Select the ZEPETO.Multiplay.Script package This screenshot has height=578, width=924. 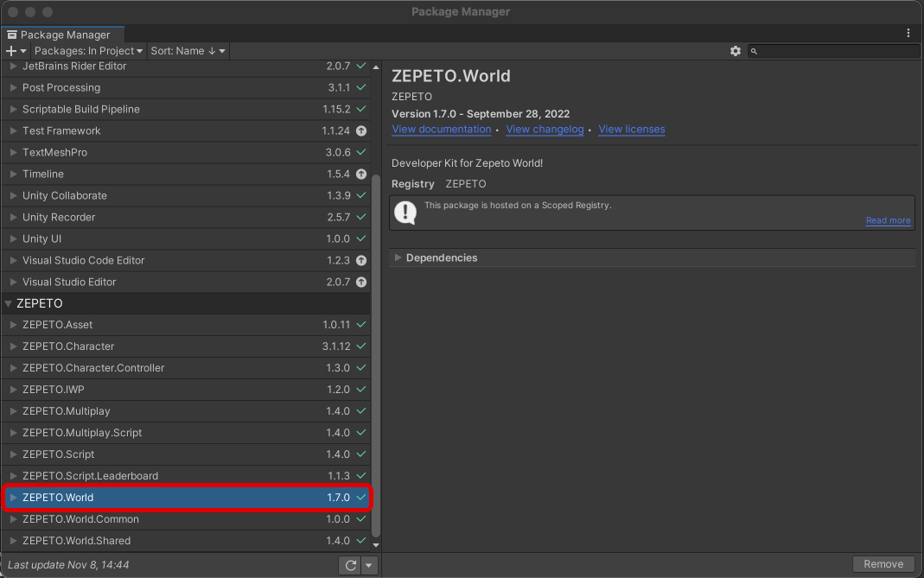click(186, 433)
